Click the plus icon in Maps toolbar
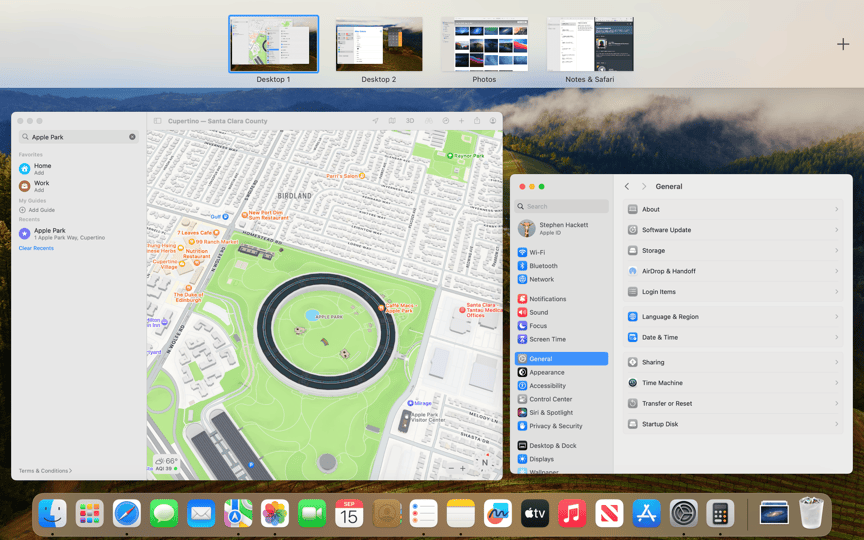The width and height of the screenshot is (864, 540). pyautogui.click(x=462, y=121)
